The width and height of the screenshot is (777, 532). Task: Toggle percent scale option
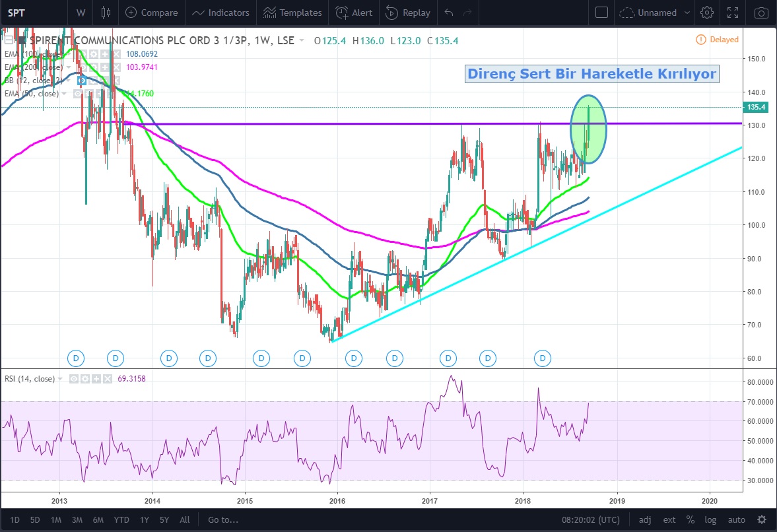[x=690, y=519]
